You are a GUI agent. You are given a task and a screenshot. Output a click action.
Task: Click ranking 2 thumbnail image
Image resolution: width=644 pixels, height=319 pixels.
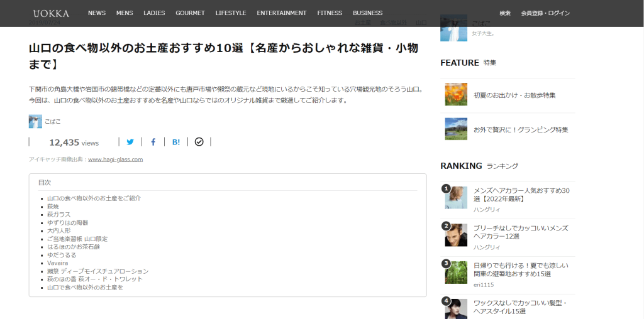456,235
